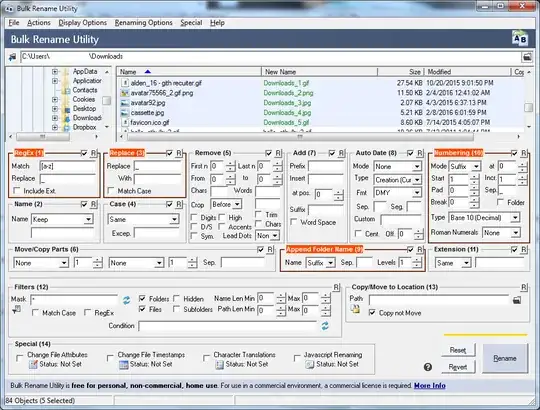Click the refresh arrows next to the Mask field
This screenshot has width=540, height=410.
(x=126, y=300)
